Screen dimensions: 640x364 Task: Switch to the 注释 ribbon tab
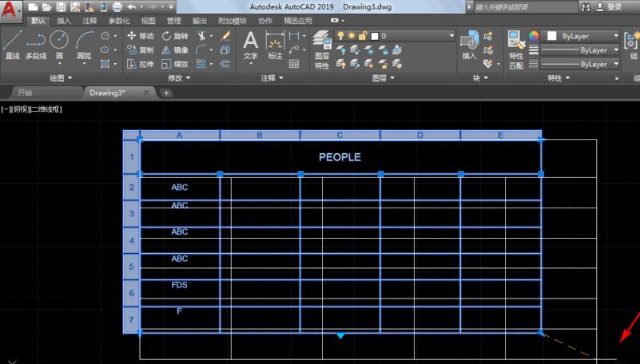click(89, 21)
